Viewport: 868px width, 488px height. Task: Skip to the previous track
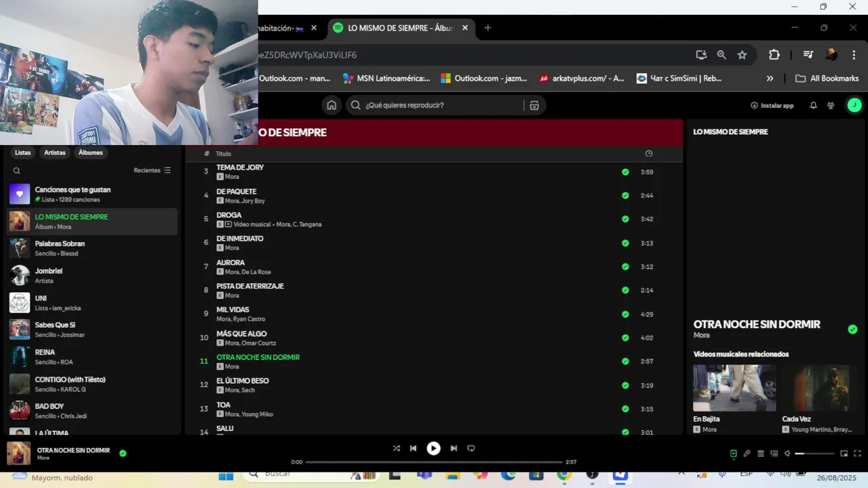tap(413, 448)
